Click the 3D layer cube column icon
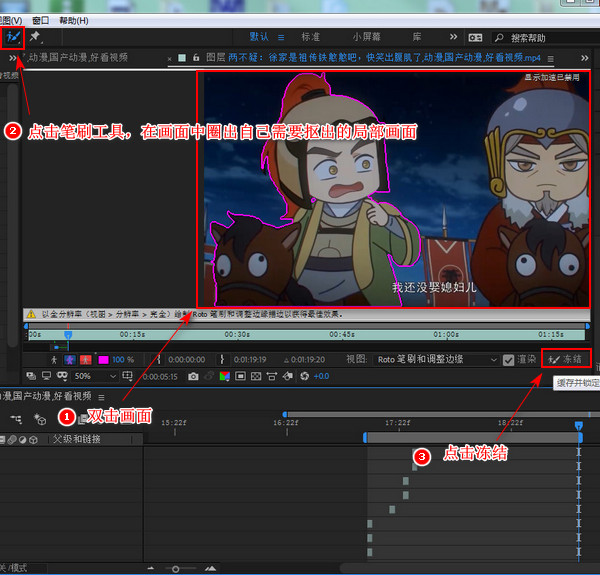Image resolution: width=600 pixels, height=575 pixels. [x=33, y=440]
